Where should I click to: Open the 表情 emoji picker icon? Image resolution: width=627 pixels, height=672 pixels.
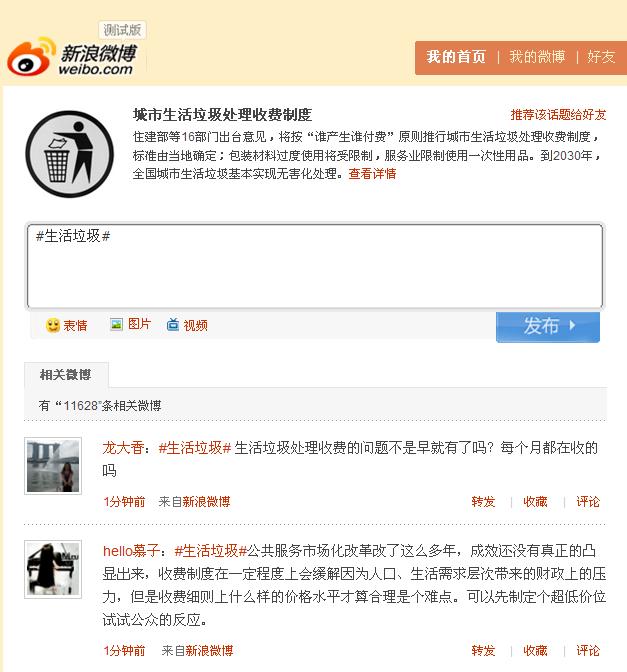point(53,326)
